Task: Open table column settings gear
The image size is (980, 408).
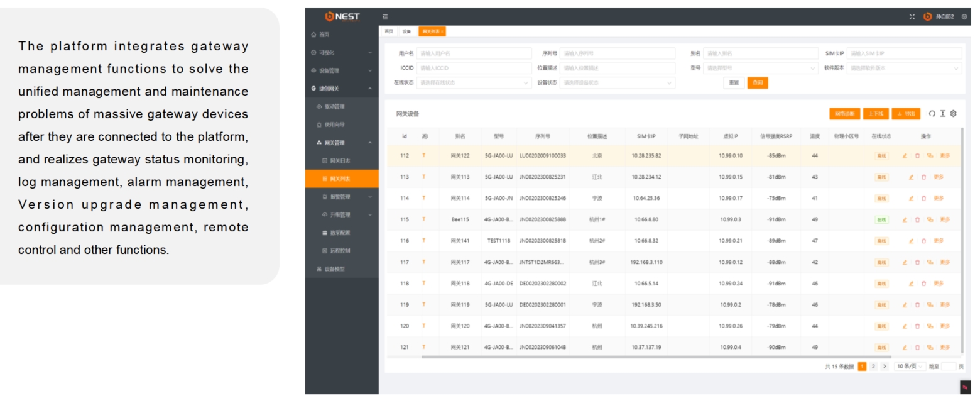Action: pyautogui.click(x=953, y=114)
